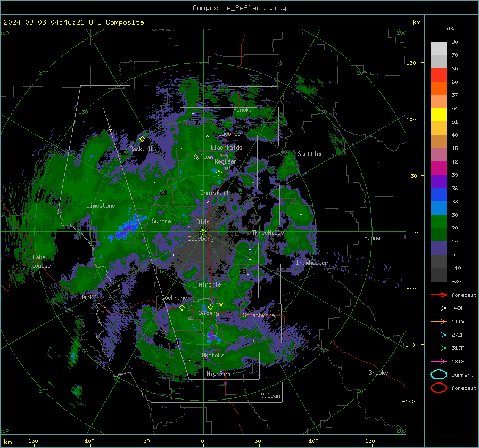
Task: Click the yellow V marker northwest of RockyMH
Action: coord(110,130)
